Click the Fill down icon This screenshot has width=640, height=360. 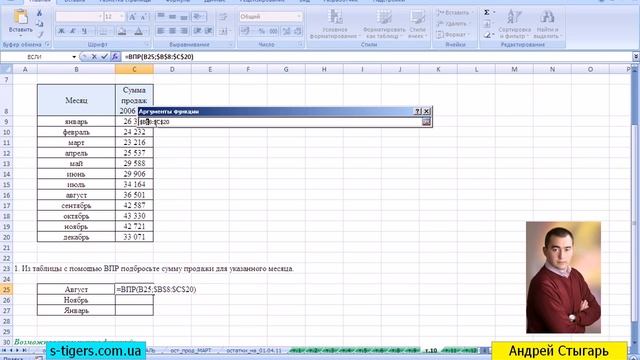click(x=487, y=24)
